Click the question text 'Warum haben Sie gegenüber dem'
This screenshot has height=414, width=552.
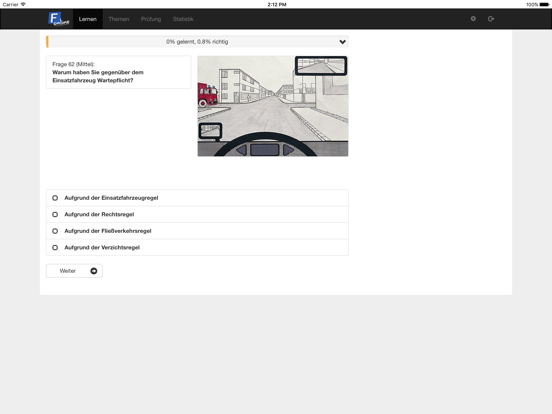[x=98, y=72]
